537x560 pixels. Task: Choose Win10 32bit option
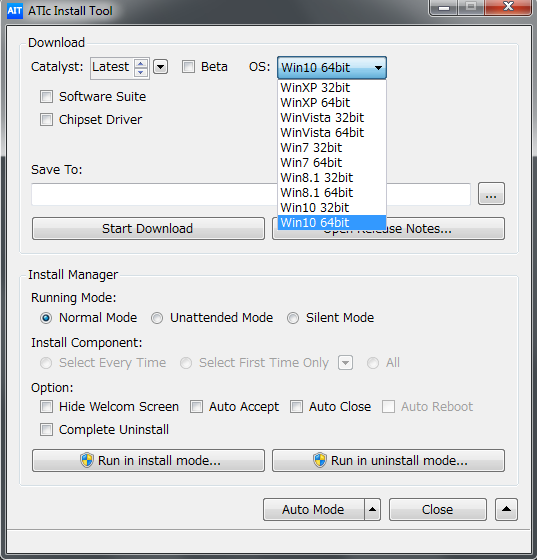332,208
